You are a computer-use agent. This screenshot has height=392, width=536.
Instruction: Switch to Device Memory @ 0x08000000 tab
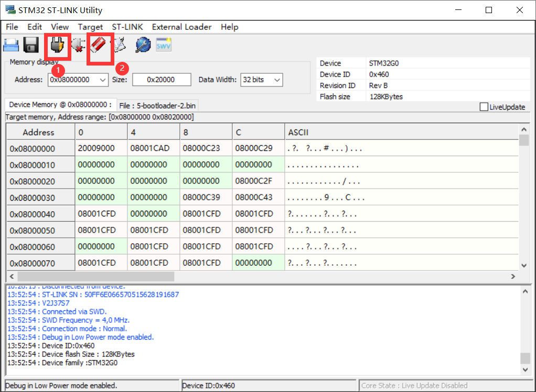(60, 104)
